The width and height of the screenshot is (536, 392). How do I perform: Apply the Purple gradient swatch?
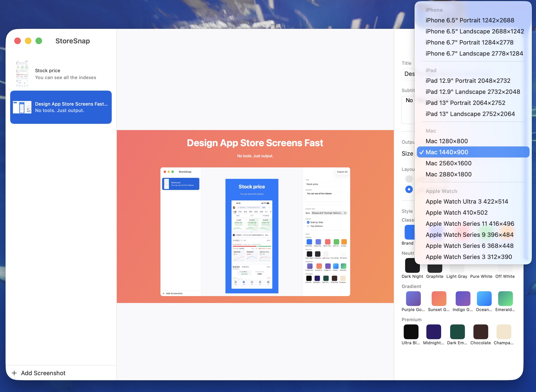[413, 299]
